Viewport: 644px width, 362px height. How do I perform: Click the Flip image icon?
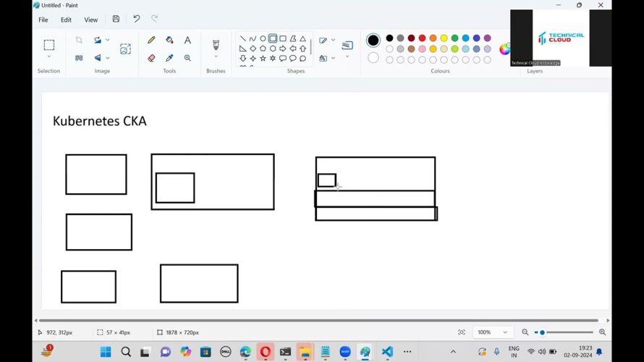point(98,58)
